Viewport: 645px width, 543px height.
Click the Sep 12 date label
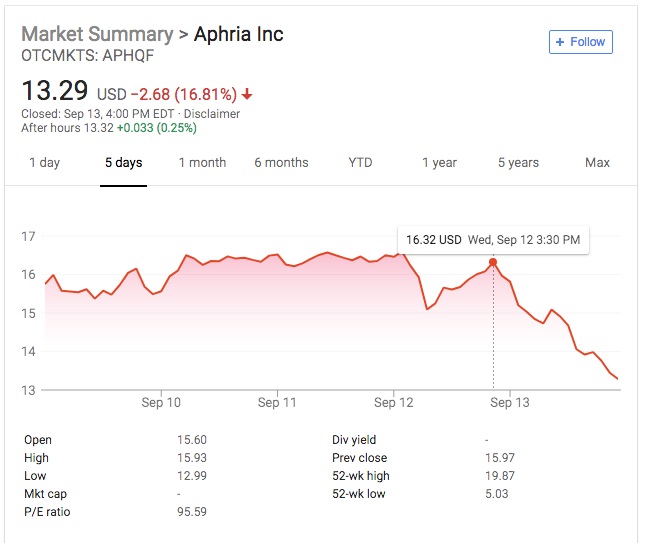(393, 403)
